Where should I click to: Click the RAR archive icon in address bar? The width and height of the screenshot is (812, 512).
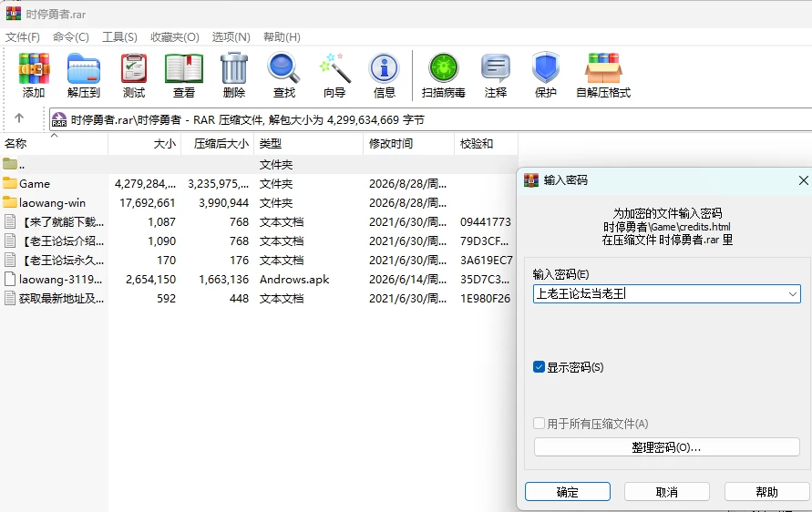[59, 119]
